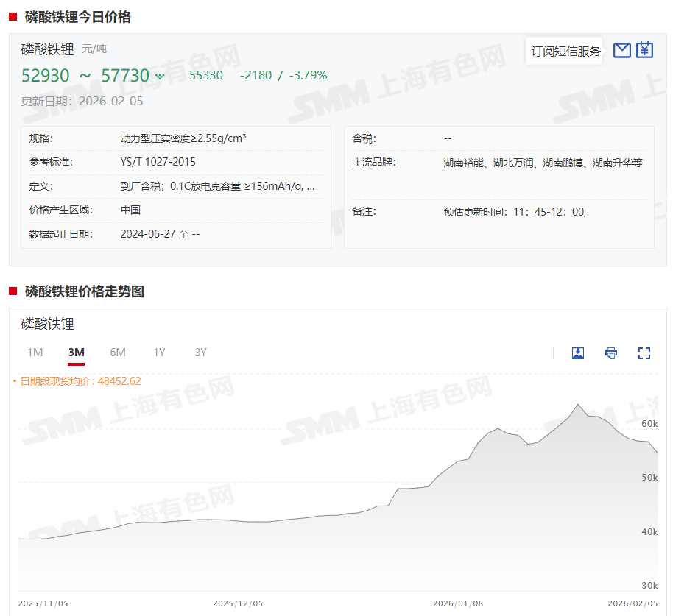Click the green down-arrow beside 57730
This screenshot has height=616, width=673.
[160, 76]
